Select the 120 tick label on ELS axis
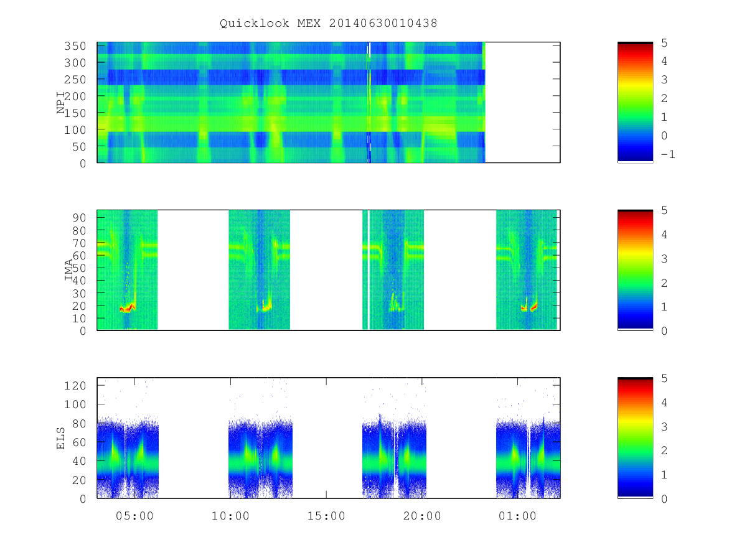 tap(77, 385)
